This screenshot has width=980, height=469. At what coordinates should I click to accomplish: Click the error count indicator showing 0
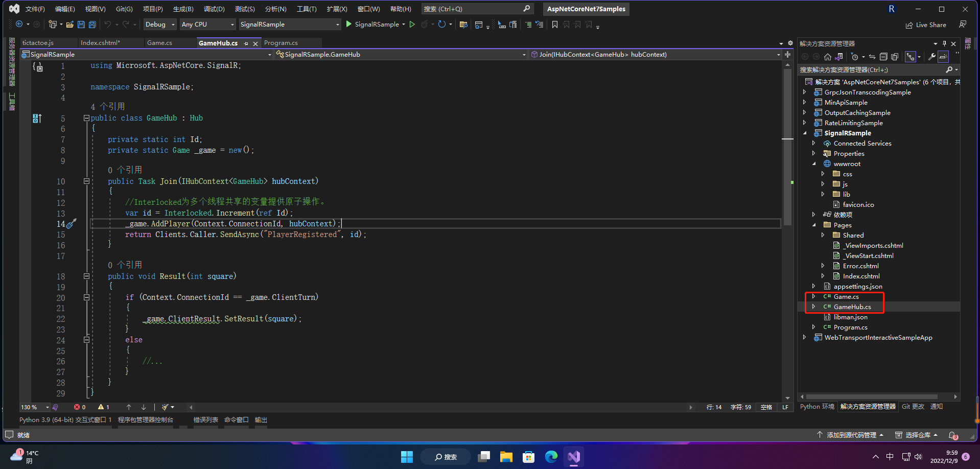coord(80,407)
